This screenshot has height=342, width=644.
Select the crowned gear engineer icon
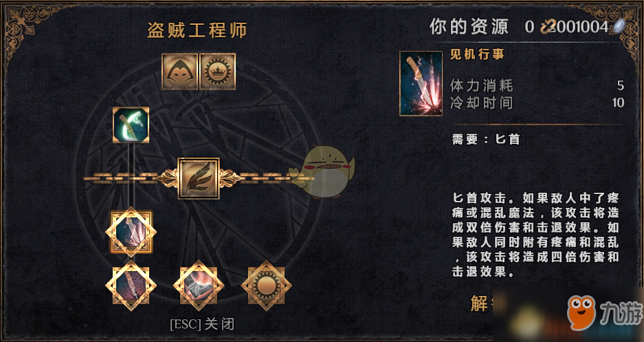tap(218, 72)
